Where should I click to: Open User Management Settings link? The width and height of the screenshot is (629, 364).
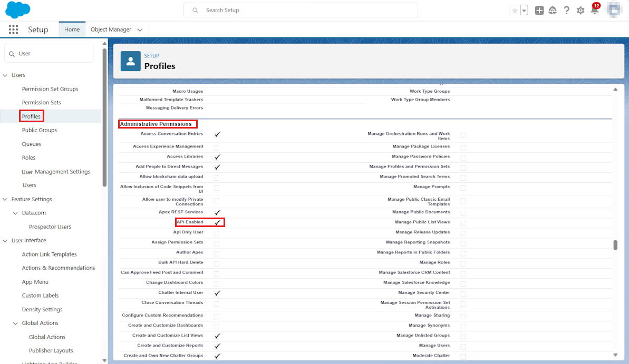(56, 172)
